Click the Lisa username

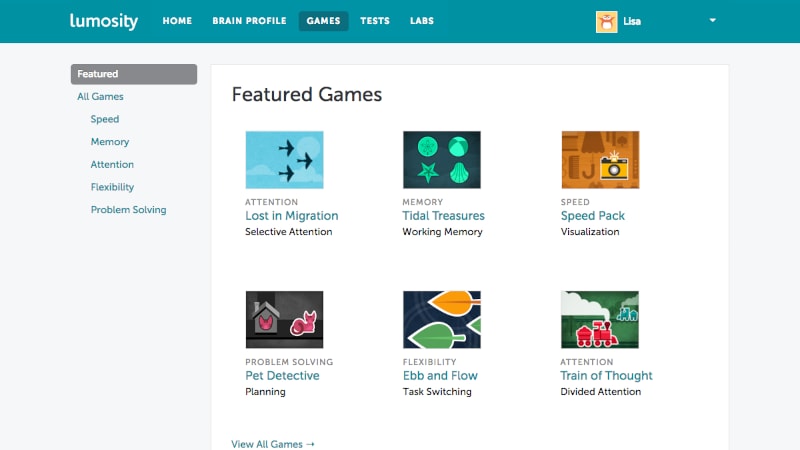pyautogui.click(x=632, y=21)
